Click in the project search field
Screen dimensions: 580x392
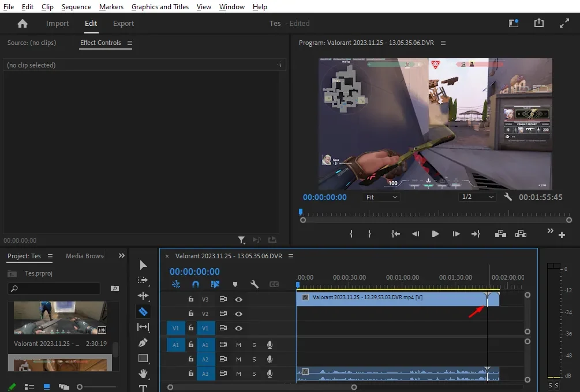point(54,288)
